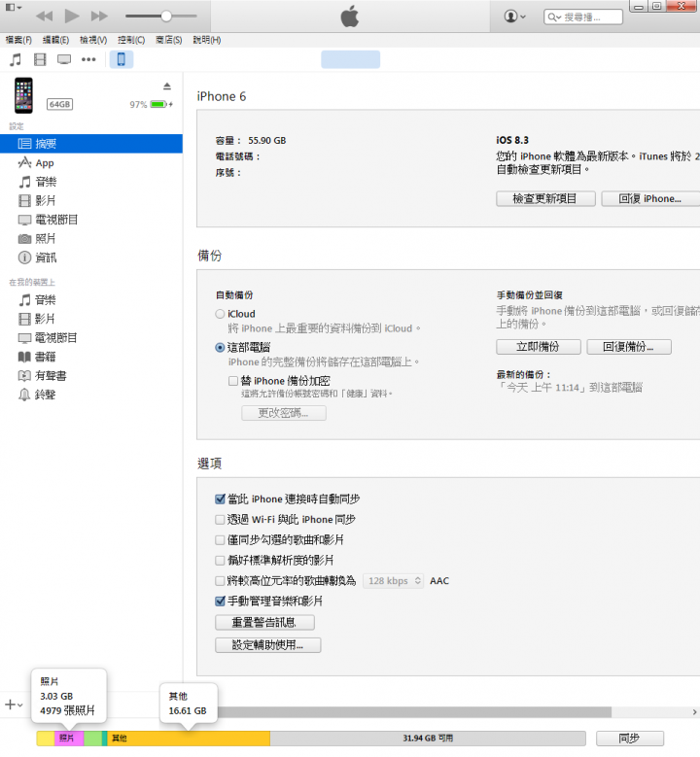This screenshot has height=757, width=700.
Task: Click the 重置警告訊息 button
Action: pos(264,623)
